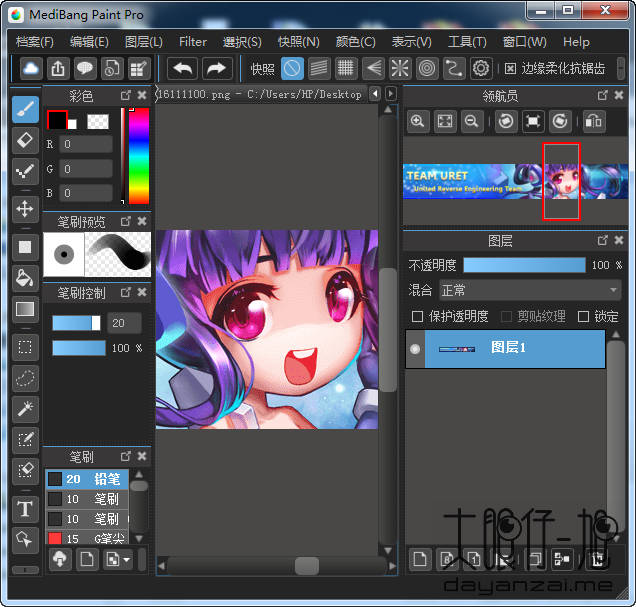This screenshot has height=607, width=636.
Task: Toggle the 边缘柔化抗锯齿 checkbox
Action: [510, 69]
